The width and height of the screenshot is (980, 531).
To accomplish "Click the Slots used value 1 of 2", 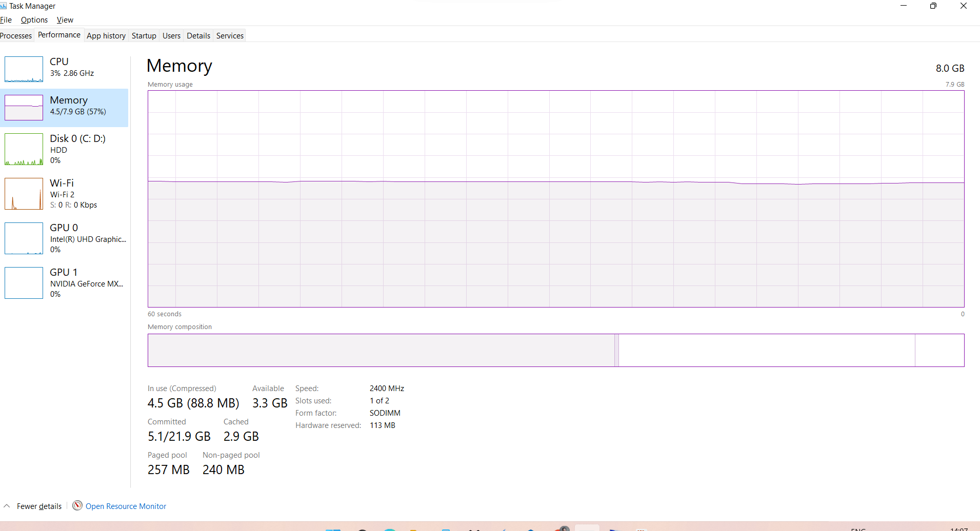I will 379,401.
